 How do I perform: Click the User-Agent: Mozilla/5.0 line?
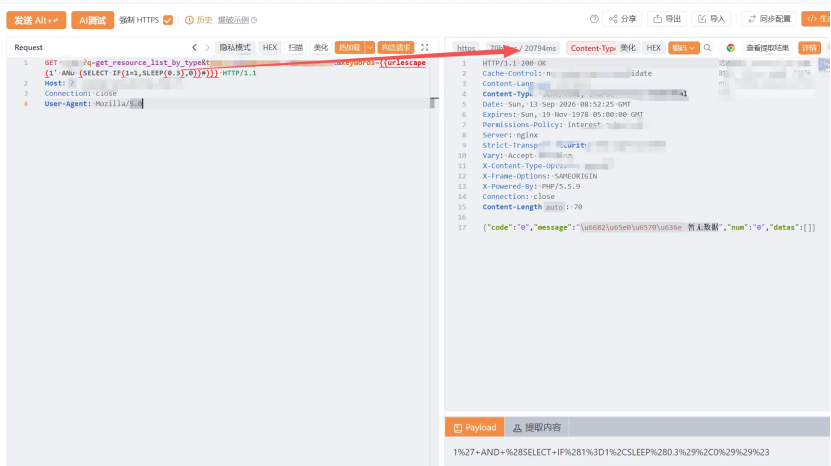94,104
